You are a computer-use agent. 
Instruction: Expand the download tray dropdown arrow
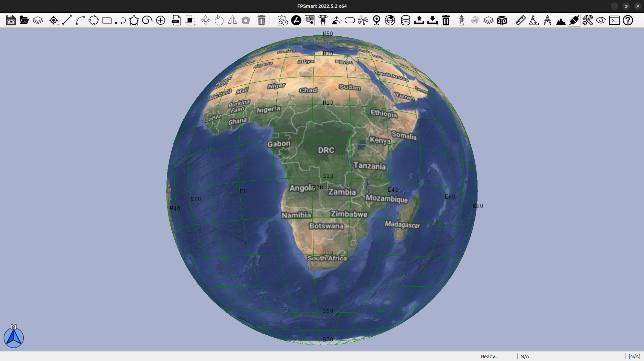click(437, 25)
